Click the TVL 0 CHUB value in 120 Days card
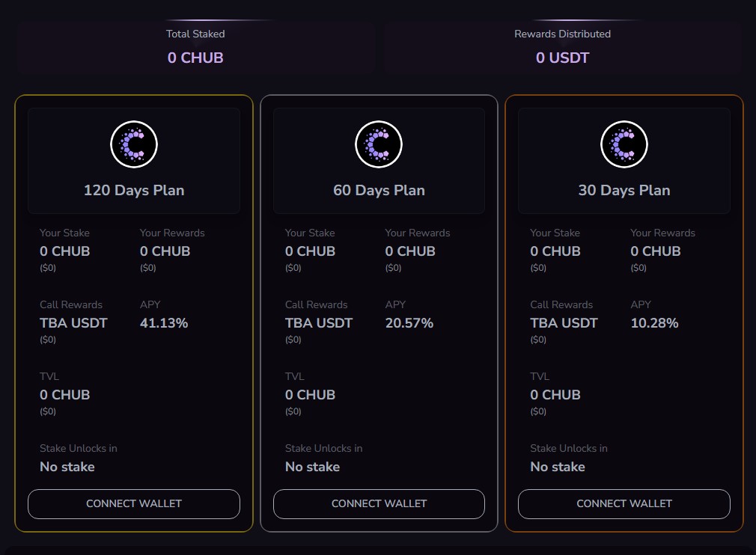 point(64,395)
